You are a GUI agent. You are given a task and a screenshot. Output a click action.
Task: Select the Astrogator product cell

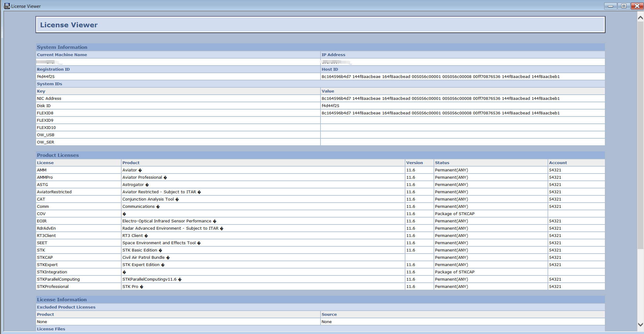pos(263,185)
